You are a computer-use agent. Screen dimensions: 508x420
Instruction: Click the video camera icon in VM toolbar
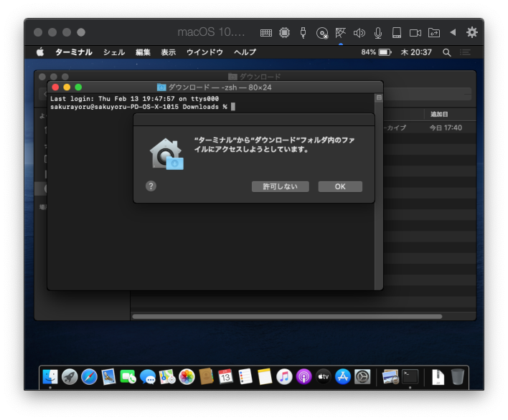[415, 33]
